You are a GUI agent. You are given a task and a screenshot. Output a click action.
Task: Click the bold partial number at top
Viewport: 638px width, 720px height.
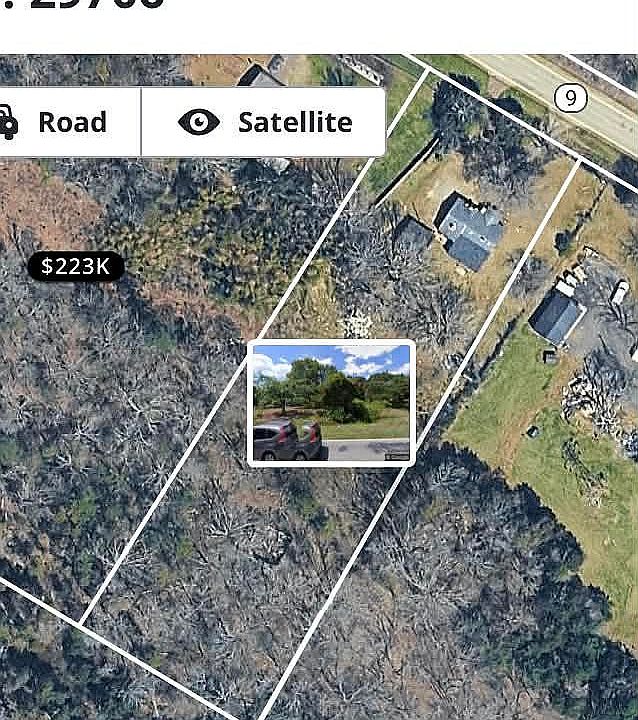[96, 5]
